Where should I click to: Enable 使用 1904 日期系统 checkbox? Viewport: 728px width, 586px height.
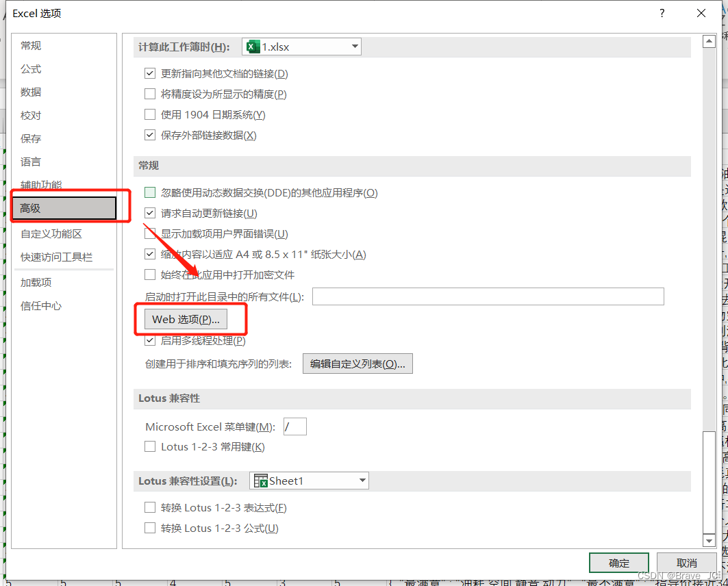150,114
